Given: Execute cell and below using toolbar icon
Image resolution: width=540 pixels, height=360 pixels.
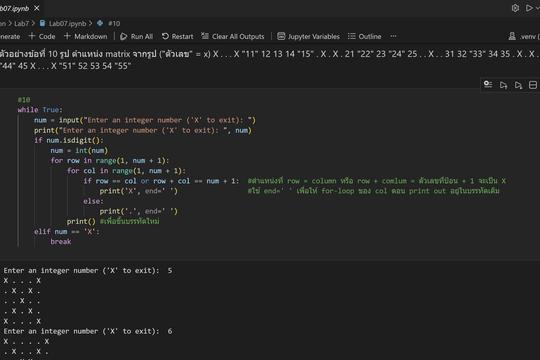Looking at the screenshot, I should (x=518, y=85).
